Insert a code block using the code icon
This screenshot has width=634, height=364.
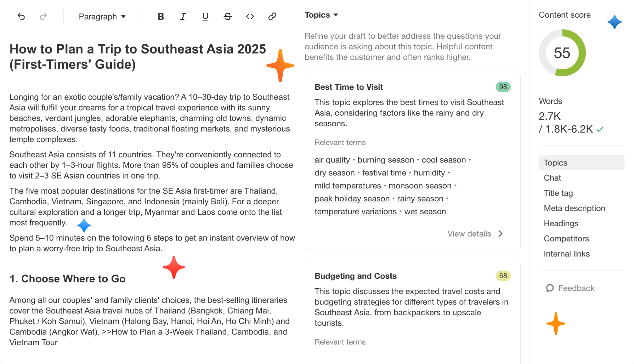pyautogui.click(x=250, y=16)
